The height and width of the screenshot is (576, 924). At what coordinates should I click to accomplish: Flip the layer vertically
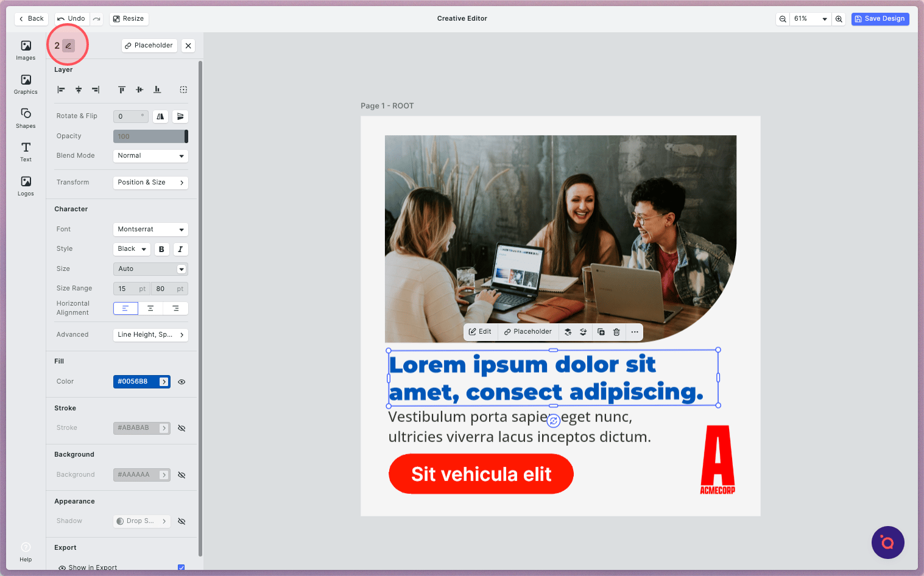coord(180,116)
